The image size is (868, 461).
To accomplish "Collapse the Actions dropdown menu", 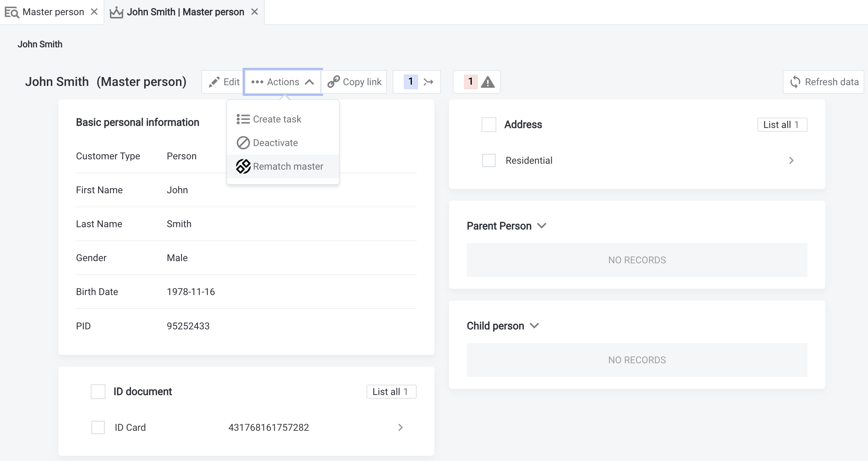I will (x=283, y=82).
